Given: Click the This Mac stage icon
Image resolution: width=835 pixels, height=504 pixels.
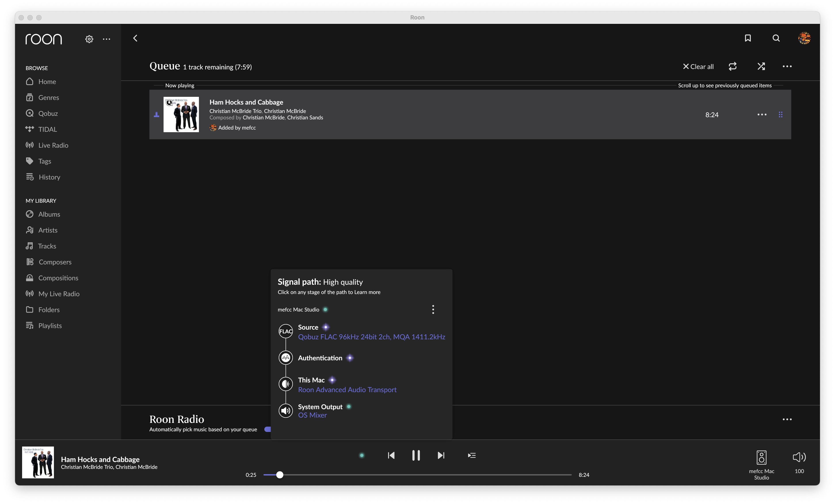Looking at the screenshot, I should (286, 384).
